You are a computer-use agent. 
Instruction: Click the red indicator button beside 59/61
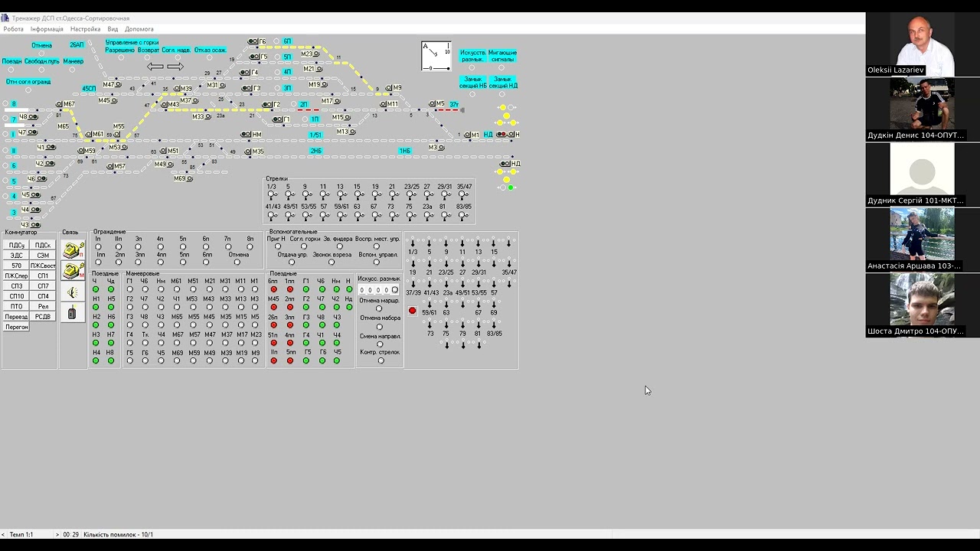click(x=413, y=311)
